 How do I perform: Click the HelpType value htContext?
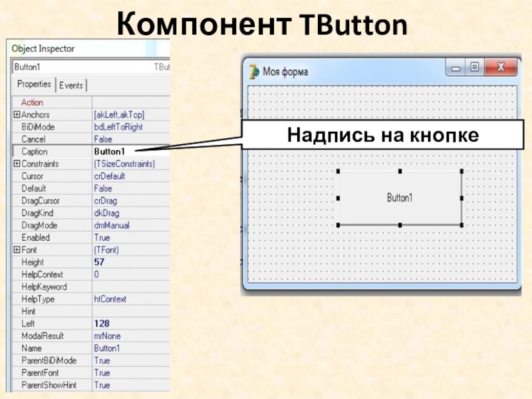110,299
